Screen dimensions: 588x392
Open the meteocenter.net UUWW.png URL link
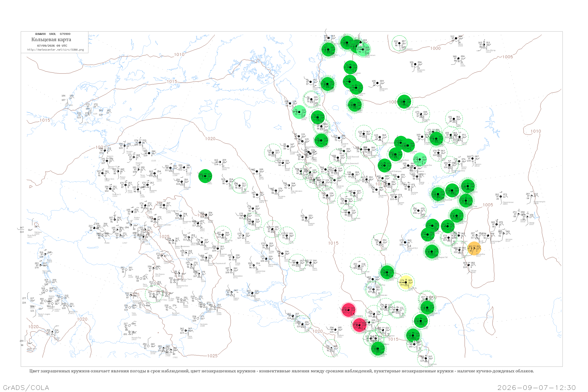55,50
